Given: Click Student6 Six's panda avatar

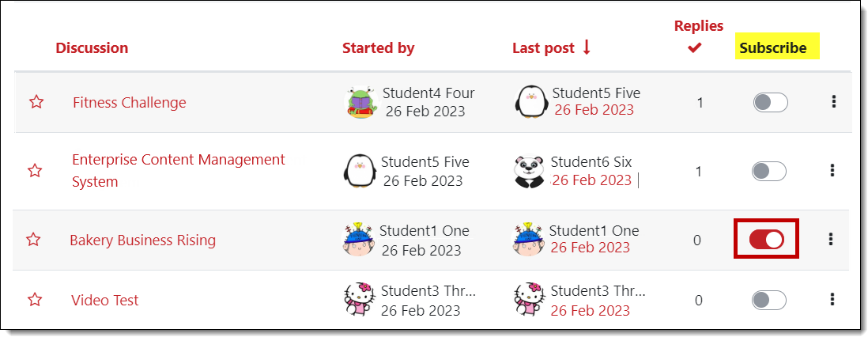Looking at the screenshot, I should pyautogui.click(x=530, y=171).
